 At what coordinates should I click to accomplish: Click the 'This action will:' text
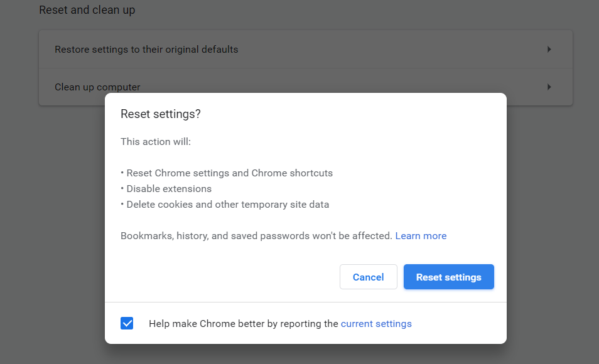[156, 142]
